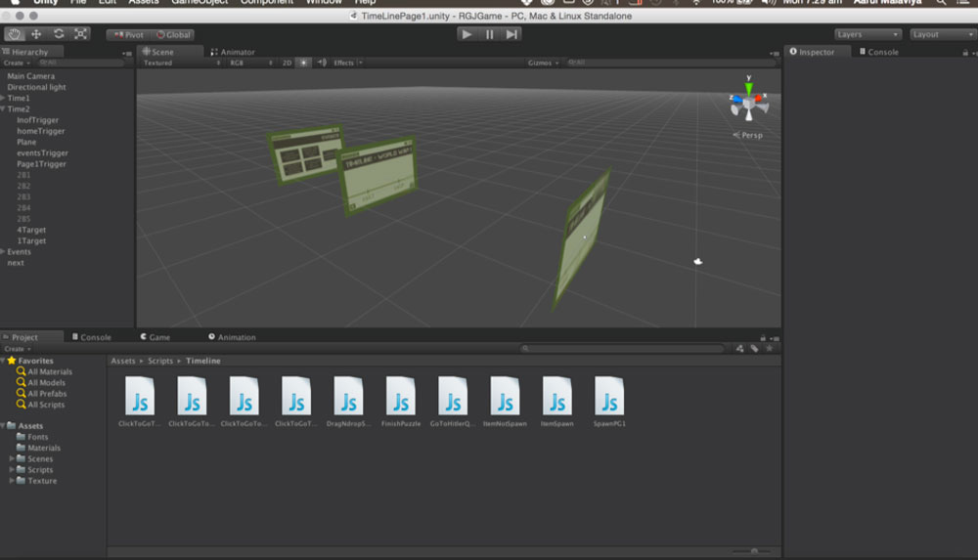The width and height of the screenshot is (978, 560).
Task: Select the Hand tool in toolbar
Action: [x=15, y=34]
